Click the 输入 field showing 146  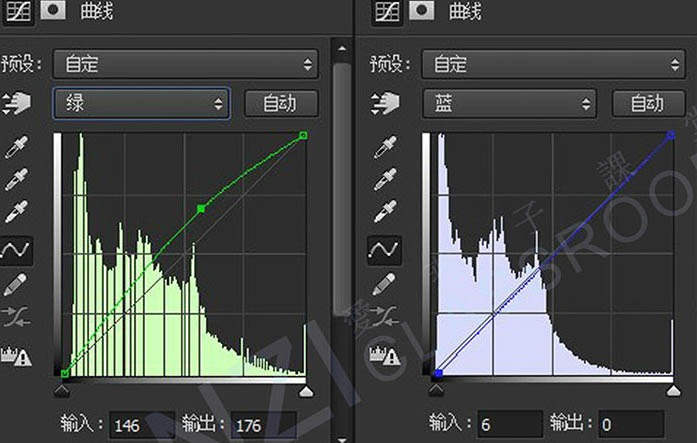click(x=141, y=425)
